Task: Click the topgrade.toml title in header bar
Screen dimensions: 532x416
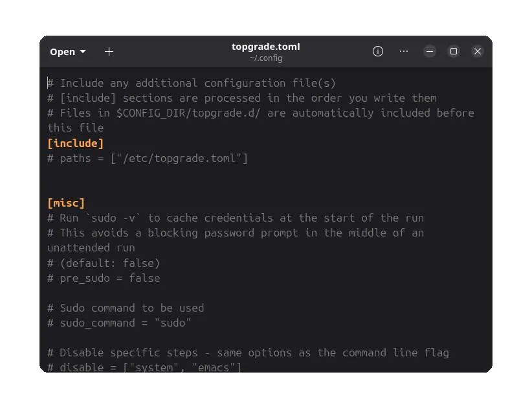Action: point(265,47)
